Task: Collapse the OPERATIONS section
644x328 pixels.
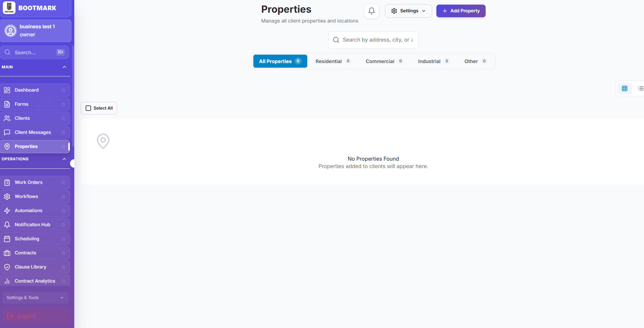Action: 64,159
